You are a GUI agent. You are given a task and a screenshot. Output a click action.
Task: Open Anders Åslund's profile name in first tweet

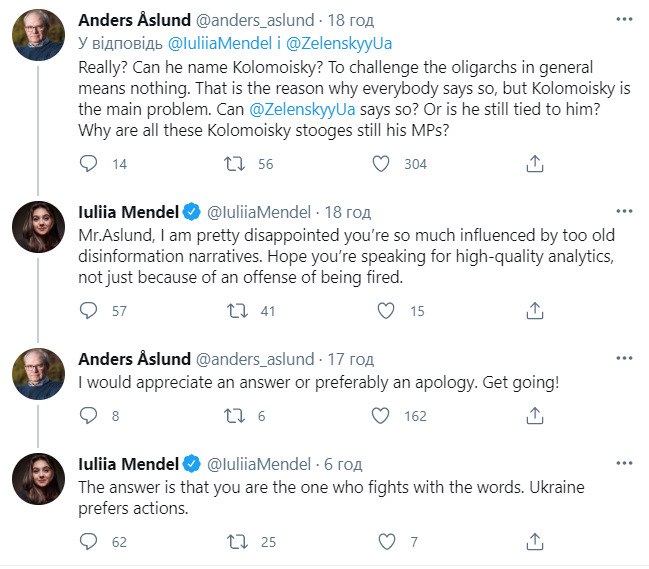[x=137, y=19]
